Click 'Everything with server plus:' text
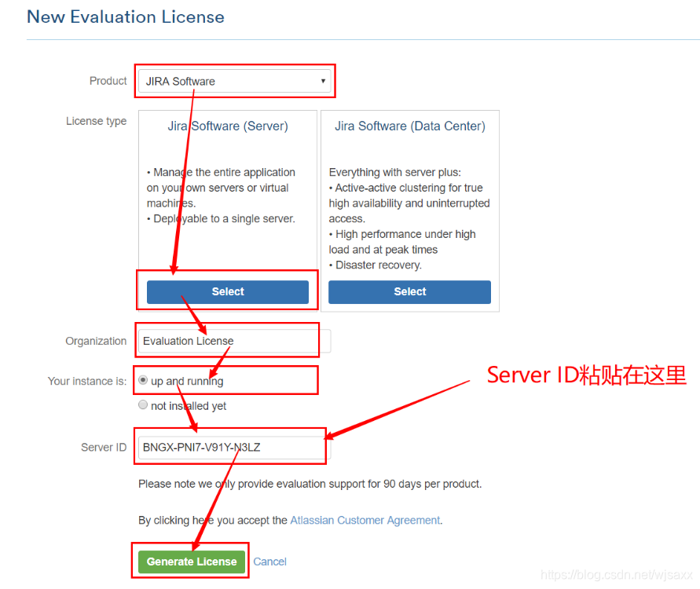Image resolution: width=700 pixels, height=589 pixels. (x=395, y=172)
